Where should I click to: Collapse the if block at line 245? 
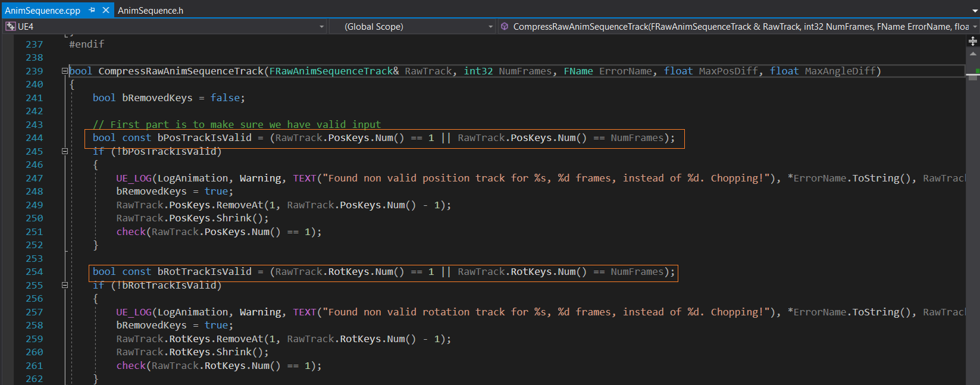(x=65, y=151)
